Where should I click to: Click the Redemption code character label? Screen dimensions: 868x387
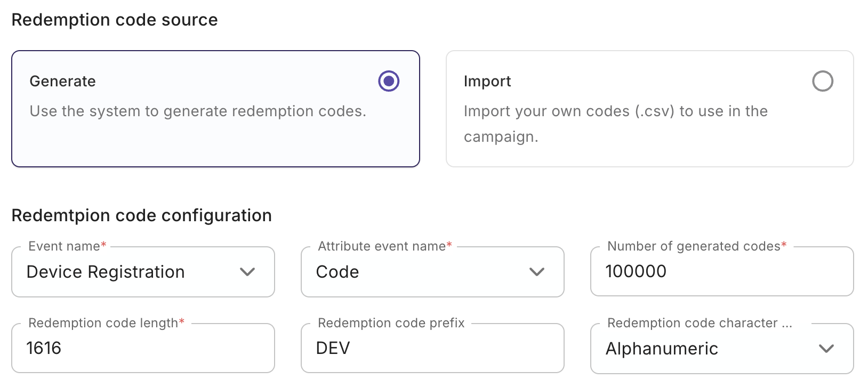tap(699, 323)
